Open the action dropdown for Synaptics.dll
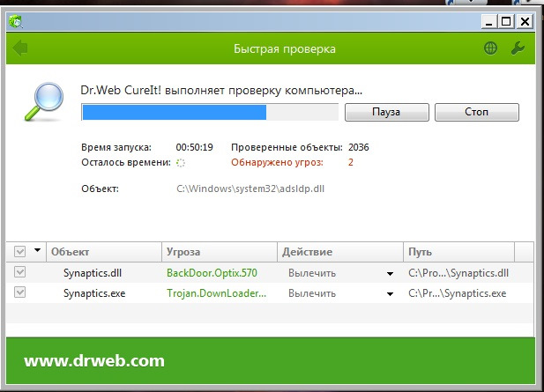The width and height of the screenshot is (544, 392). coord(390,274)
